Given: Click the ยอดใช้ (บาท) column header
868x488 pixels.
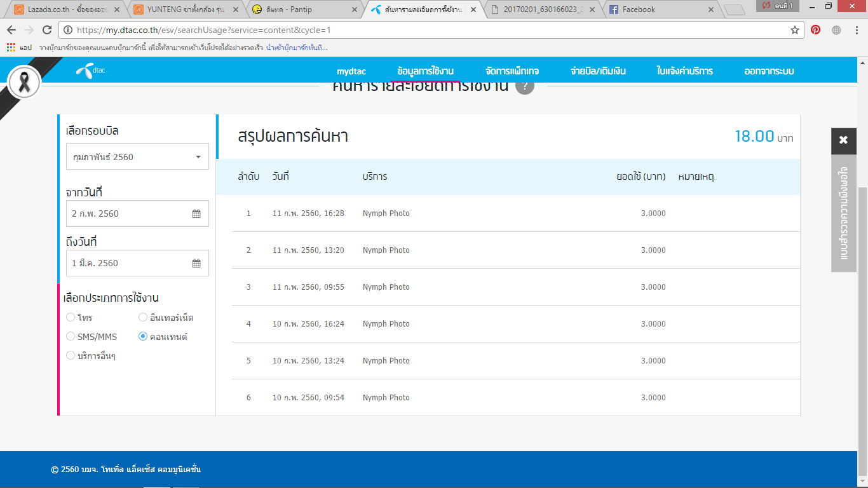Looking at the screenshot, I should 641,177.
